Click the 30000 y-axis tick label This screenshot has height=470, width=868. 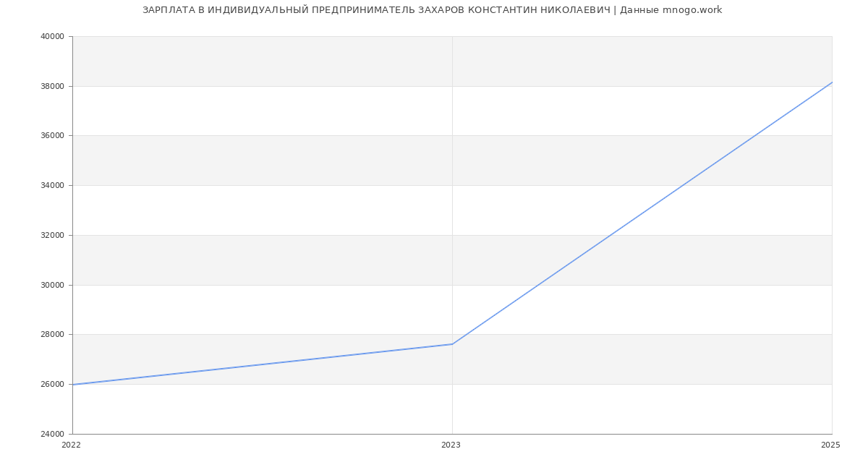point(54,285)
